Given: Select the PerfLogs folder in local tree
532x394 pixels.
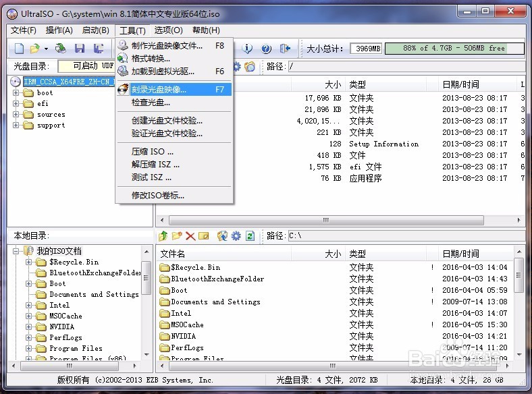Looking at the screenshot, I should 65,338.
